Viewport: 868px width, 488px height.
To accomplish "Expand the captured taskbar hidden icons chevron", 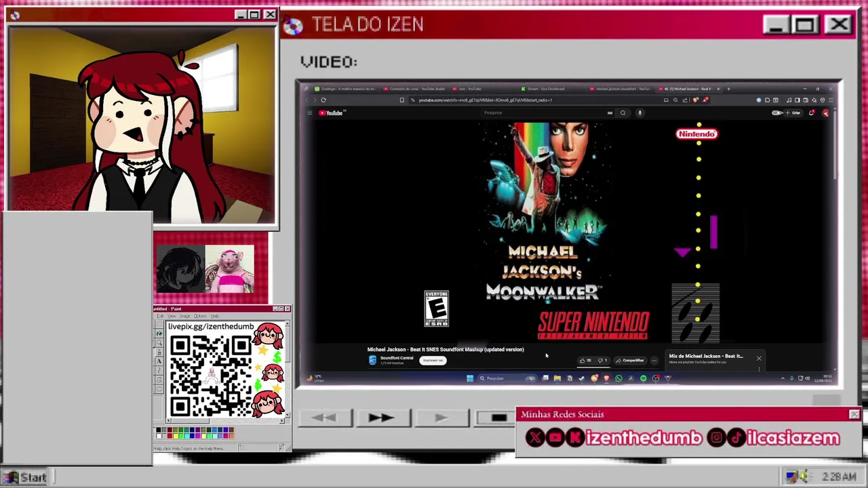I will 783,378.
